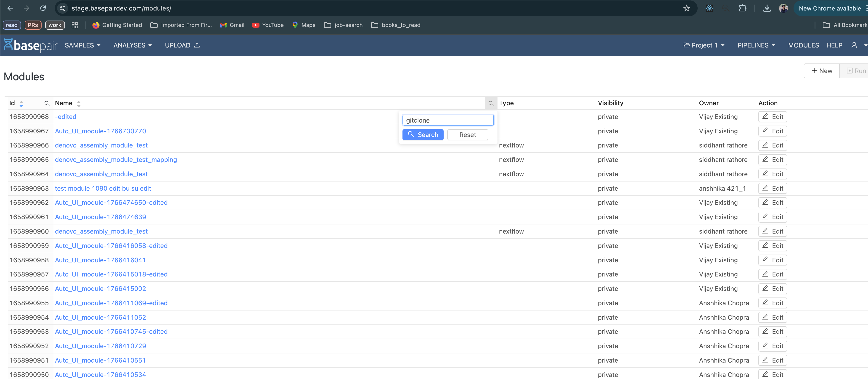The height and width of the screenshot is (379, 868).
Task: Open the Project 1 selector dropdown
Action: tap(704, 45)
